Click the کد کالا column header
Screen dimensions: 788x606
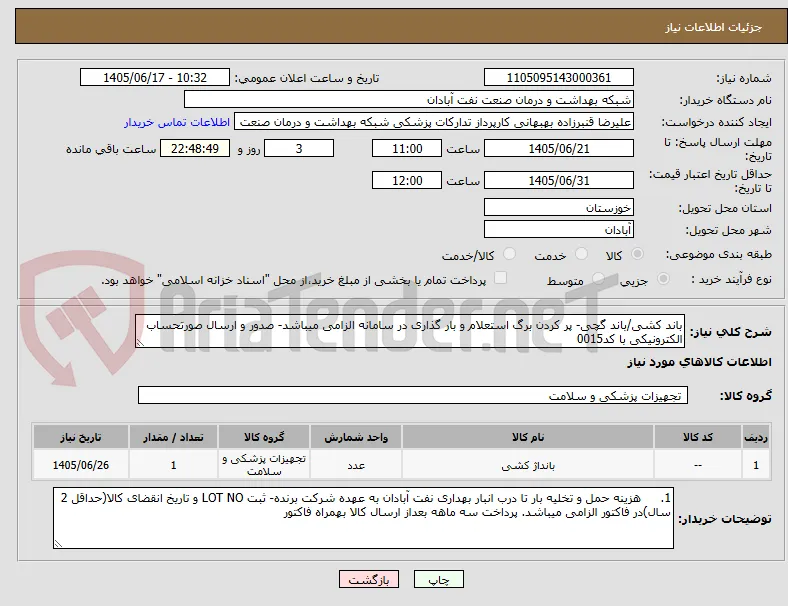click(698, 437)
